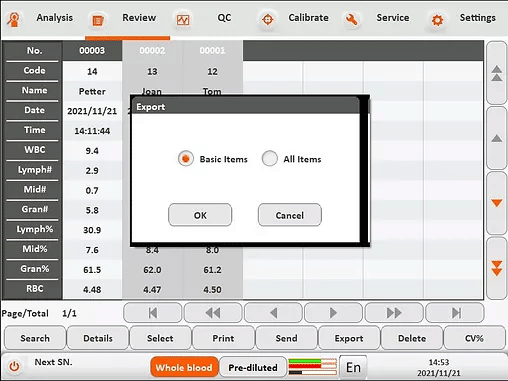This screenshot has width=508, height=381.
Task: Move up with single up arrow
Action: [x=497, y=138]
